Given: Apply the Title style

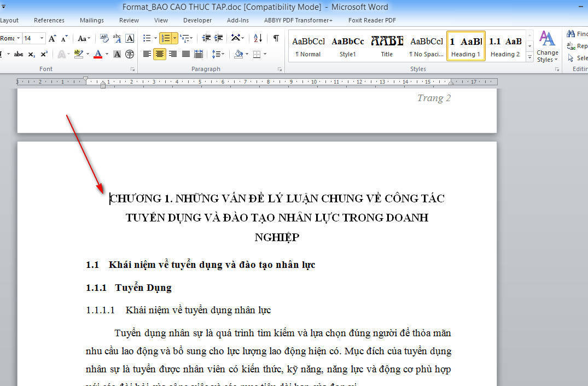Looking at the screenshot, I should (387, 46).
